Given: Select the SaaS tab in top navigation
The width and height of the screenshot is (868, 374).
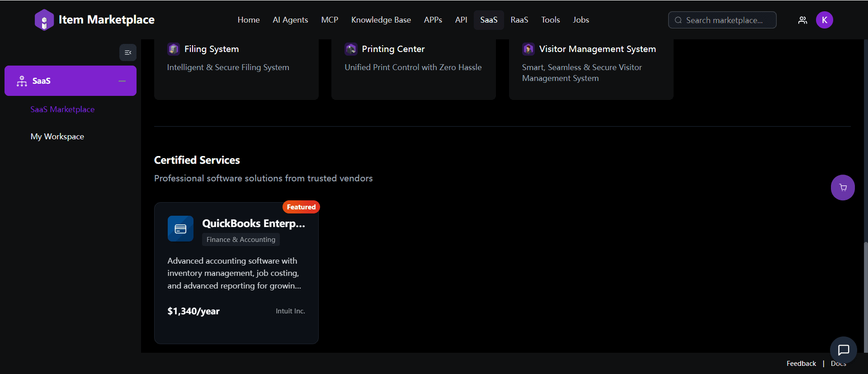Looking at the screenshot, I should pos(489,20).
